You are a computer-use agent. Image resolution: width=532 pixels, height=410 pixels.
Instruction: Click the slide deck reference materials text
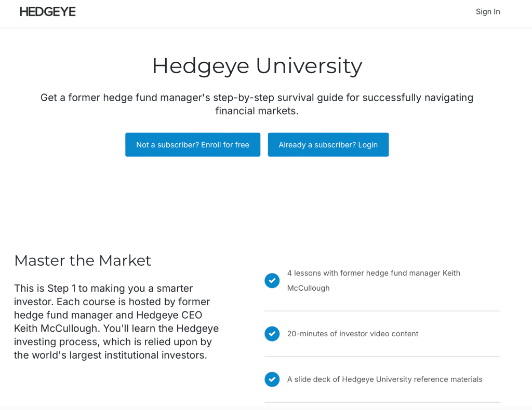click(384, 379)
